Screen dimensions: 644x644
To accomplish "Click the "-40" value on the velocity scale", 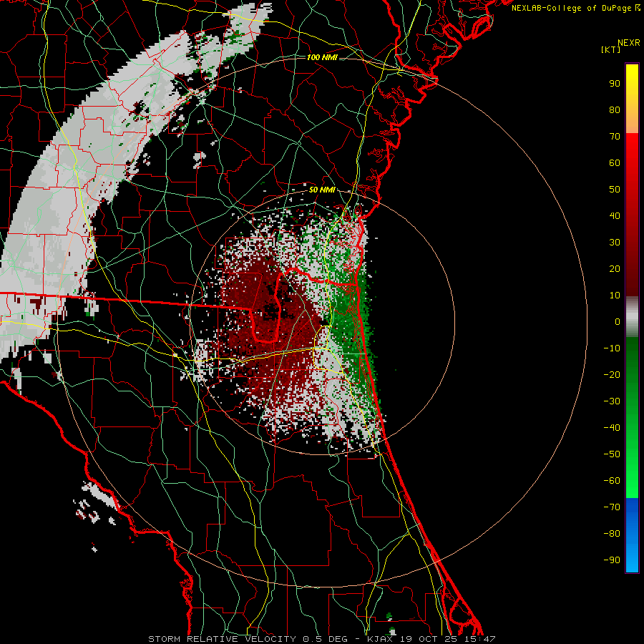I will pyautogui.click(x=612, y=428).
